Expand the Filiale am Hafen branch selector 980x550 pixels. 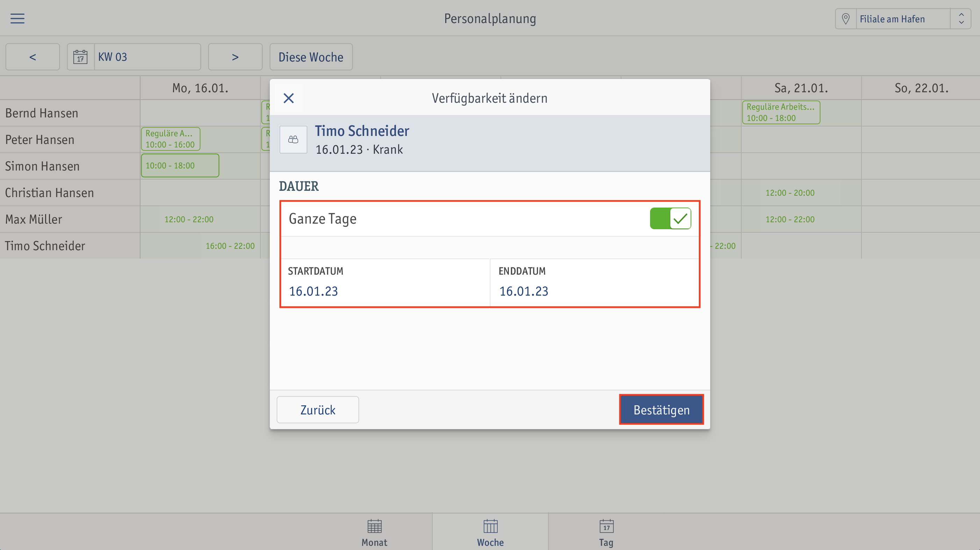pyautogui.click(x=961, y=19)
